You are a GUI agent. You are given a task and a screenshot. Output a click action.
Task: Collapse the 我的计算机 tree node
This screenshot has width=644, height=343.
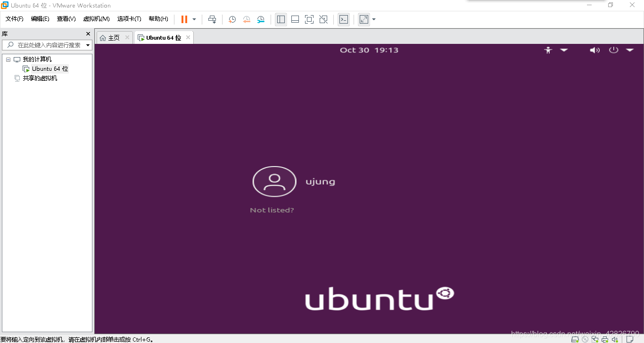(8, 59)
